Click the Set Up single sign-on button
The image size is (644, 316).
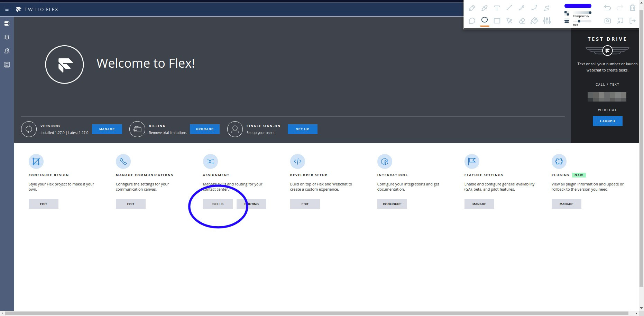point(303,129)
